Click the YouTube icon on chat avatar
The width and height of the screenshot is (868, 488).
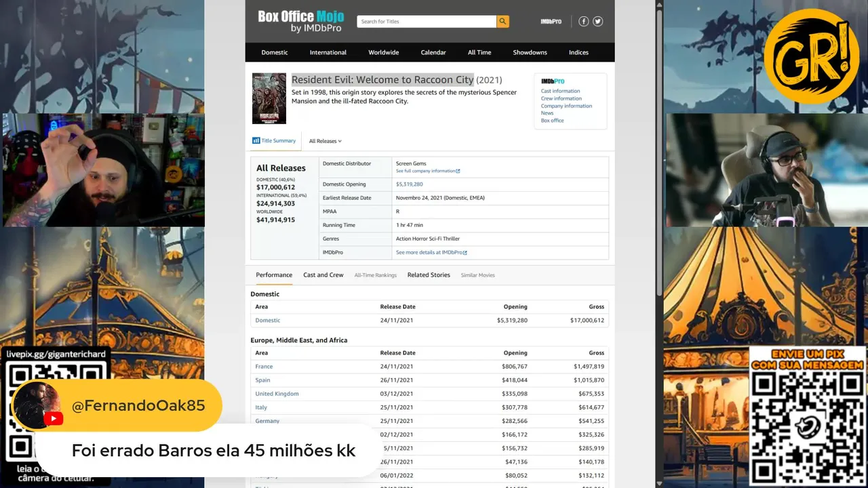pos(54,420)
